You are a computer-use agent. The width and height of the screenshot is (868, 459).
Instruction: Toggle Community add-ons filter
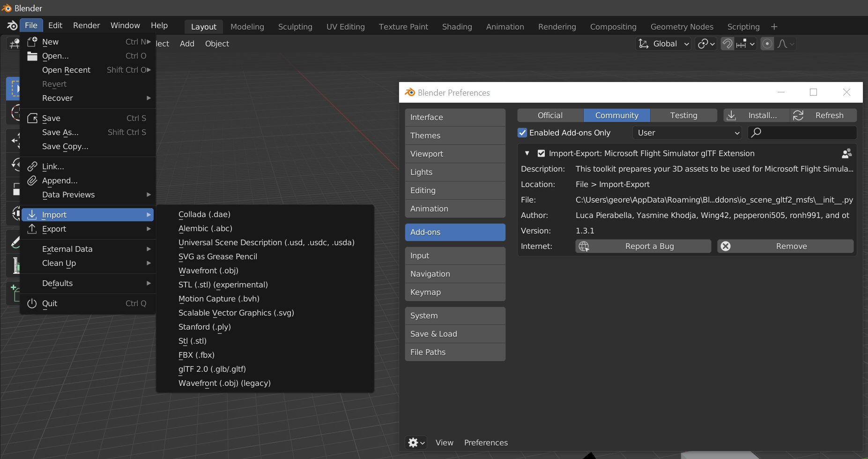(617, 115)
